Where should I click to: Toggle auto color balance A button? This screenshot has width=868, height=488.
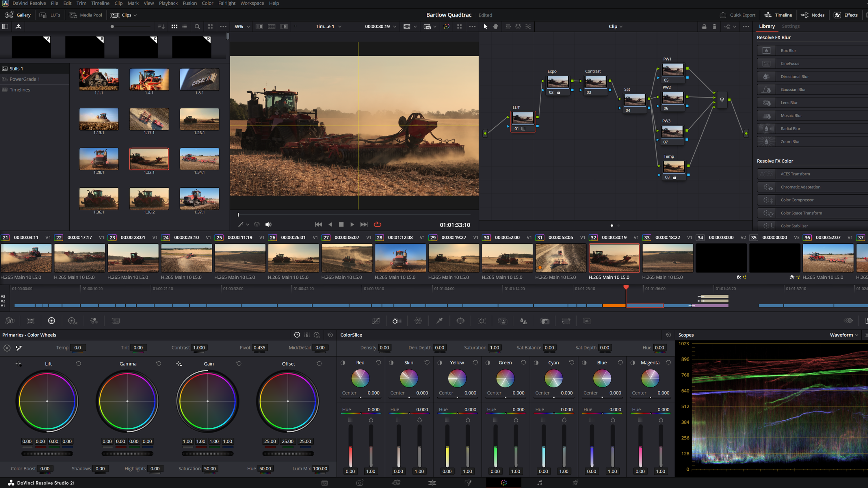[x=7, y=348]
